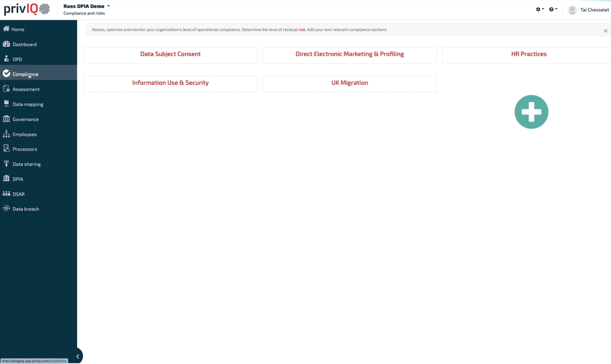Select Employees label in sidebar
The height and width of the screenshot is (364, 611).
[24, 134]
